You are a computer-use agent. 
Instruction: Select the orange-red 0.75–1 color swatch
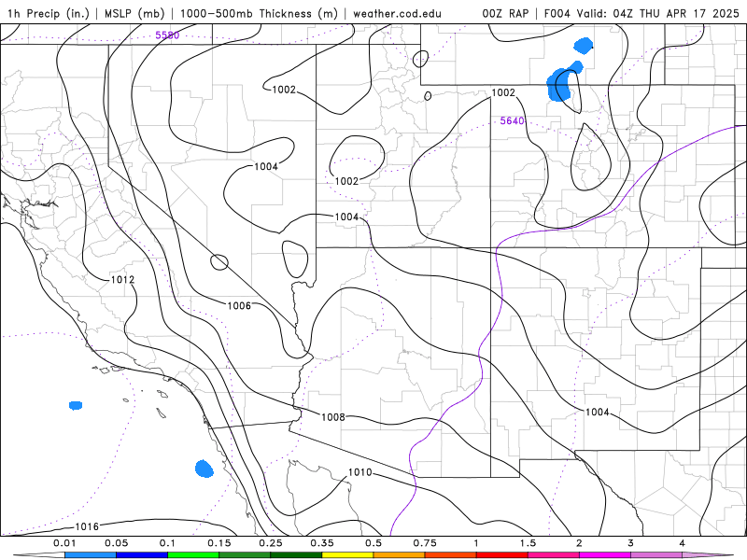pos(451,555)
